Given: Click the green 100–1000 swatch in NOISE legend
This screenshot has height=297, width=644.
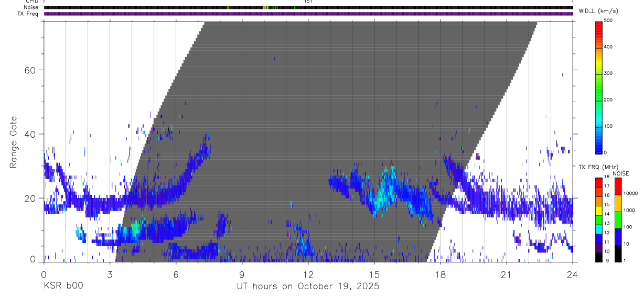Looking at the screenshot, I should coord(617,219).
